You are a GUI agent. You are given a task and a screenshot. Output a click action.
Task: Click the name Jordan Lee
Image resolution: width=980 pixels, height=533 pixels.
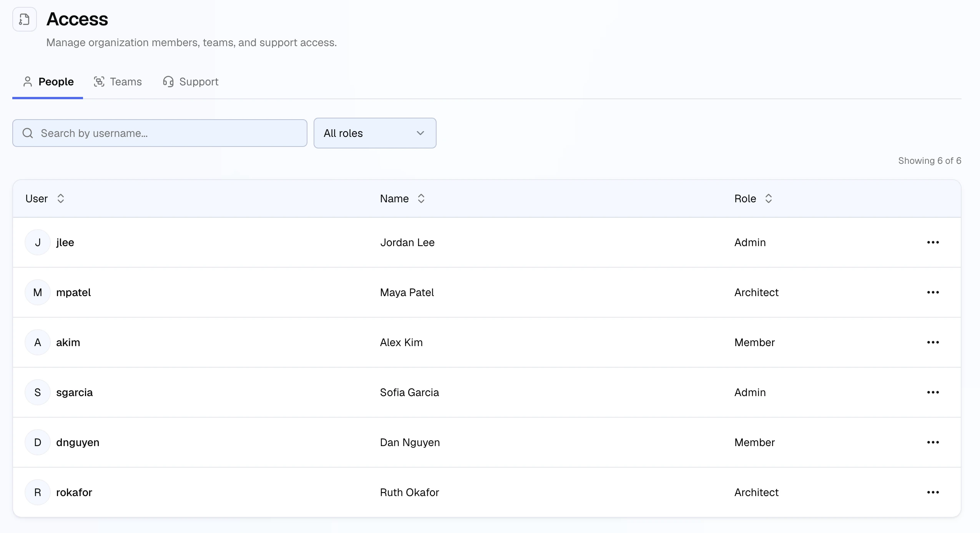pos(407,242)
